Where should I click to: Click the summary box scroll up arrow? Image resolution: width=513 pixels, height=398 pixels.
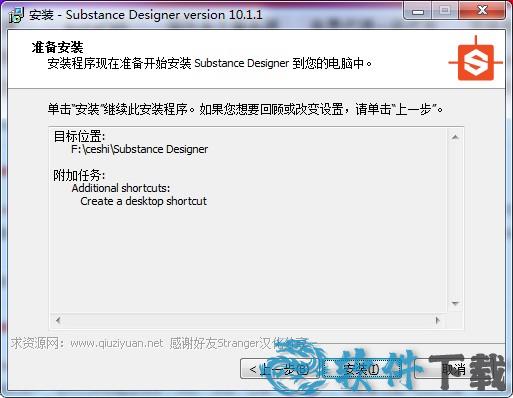click(455, 137)
